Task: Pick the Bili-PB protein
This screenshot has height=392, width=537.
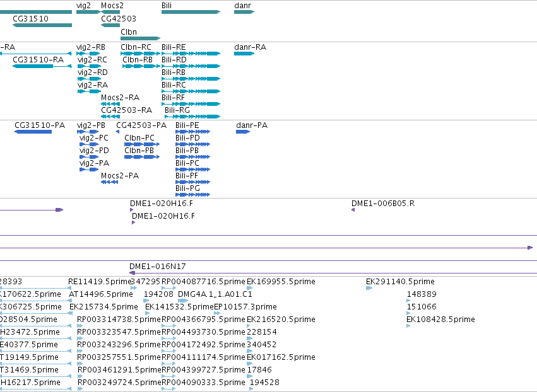Action: tap(193, 157)
